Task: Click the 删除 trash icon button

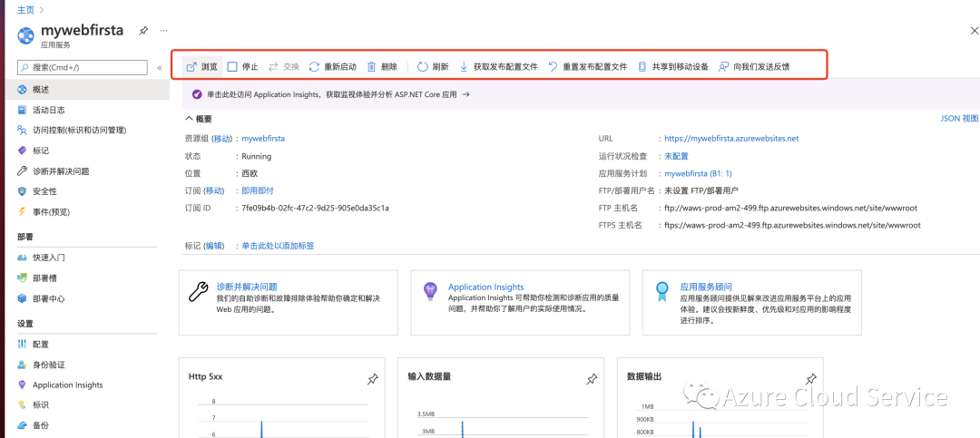Action: pos(382,66)
